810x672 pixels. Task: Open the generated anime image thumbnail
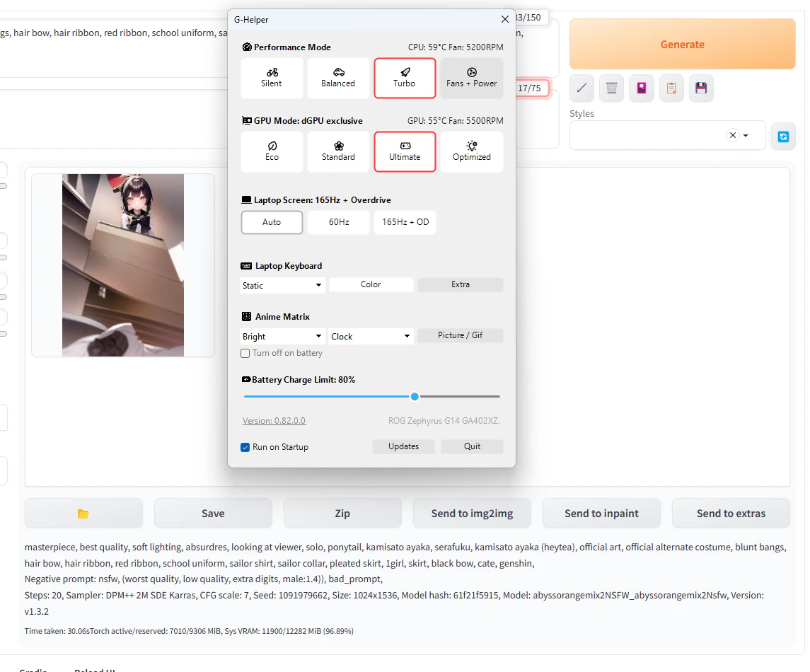[x=123, y=265]
